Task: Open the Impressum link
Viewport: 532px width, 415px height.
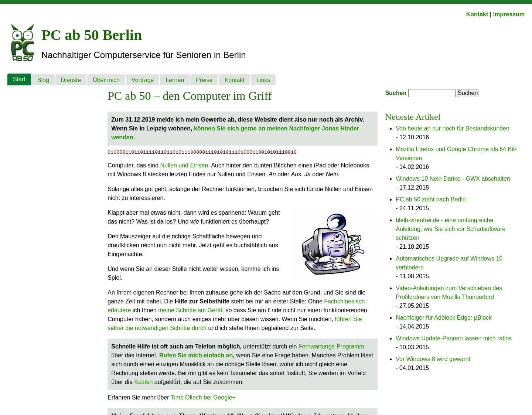Action: [x=509, y=14]
